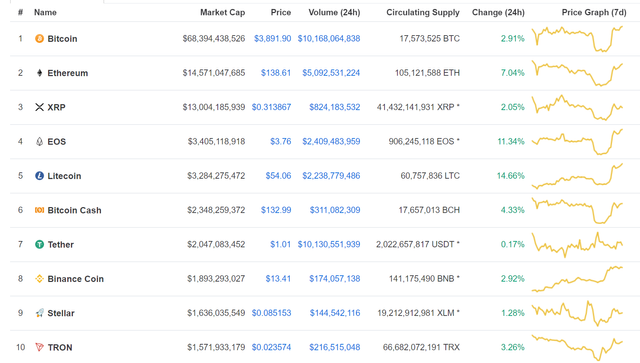Click Litecoin volume $2,238,779,486
640x363 pixels.
pyautogui.click(x=331, y=176)
